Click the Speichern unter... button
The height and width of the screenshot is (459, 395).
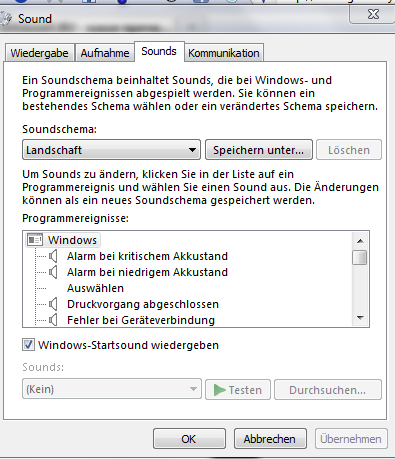[259, 150]
